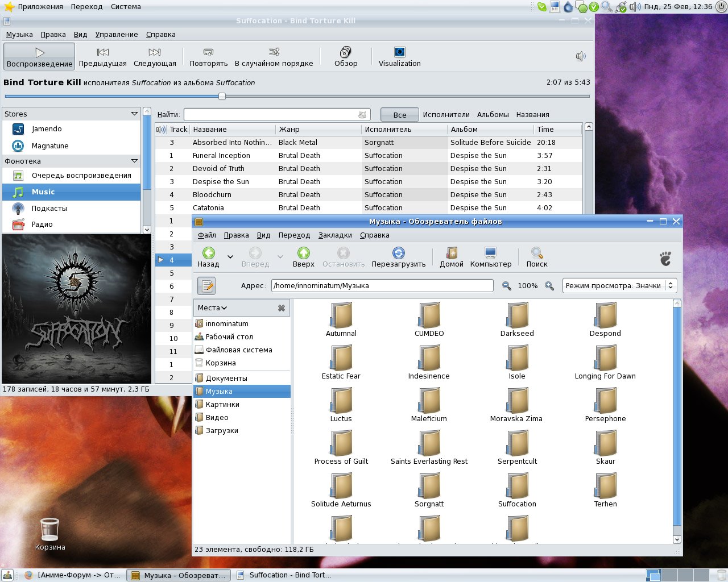This screenshot has width=728, height=582.
Task: Go up a folder with Вверх
Action: coord(304,257)
